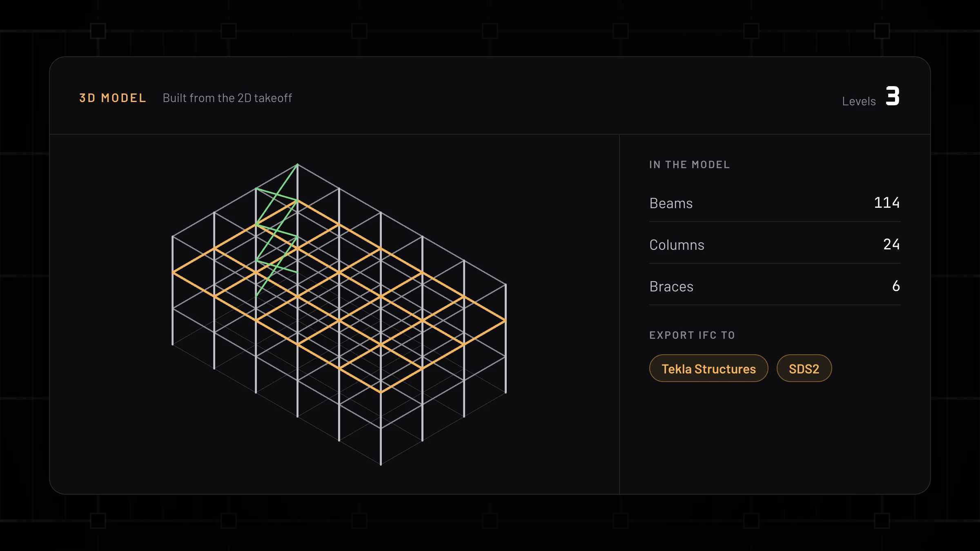Select the "Braces" row label
The image size is (980, 551).
point(671,287)
